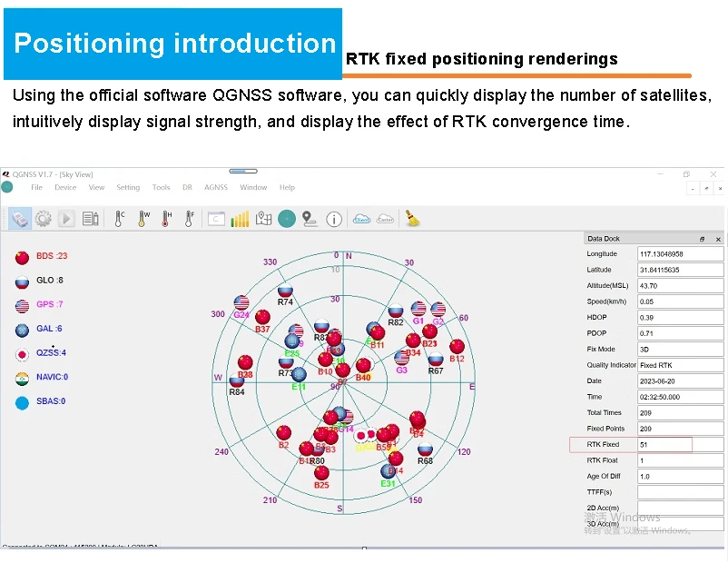The width and height of the screenshot is (728, 563).
Task: Open the map view toolbar icon
Action: click(x=263, y=219)
